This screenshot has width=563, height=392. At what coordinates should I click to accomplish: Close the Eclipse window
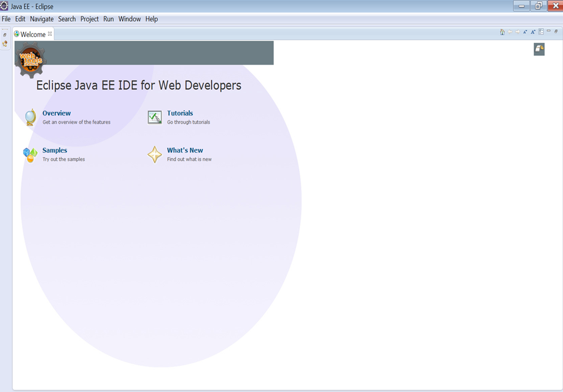[555, 6]
